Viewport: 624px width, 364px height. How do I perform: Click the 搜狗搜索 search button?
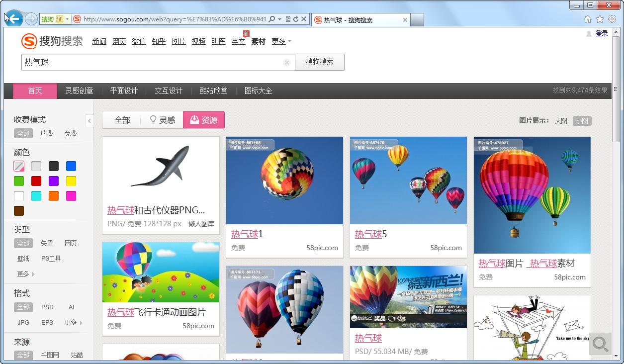click(319, 62)
